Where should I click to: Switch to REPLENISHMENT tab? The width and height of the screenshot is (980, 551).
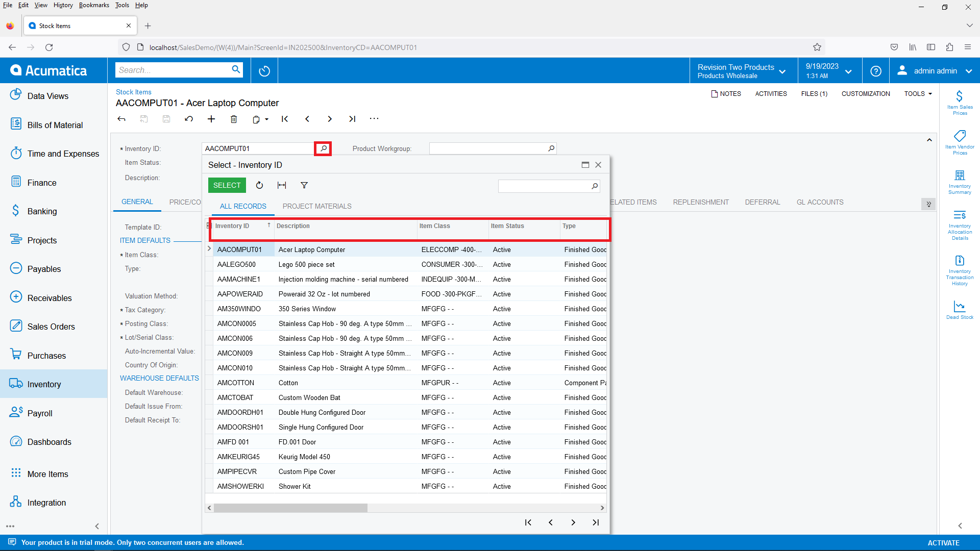tap(700, 202)
